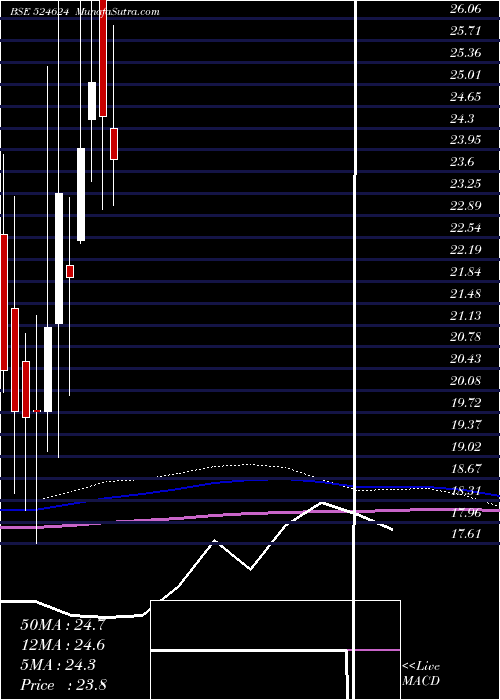Click the 22.19 price axis label
This screenshot has width=500, height=700.
click(x=466, y=250)
